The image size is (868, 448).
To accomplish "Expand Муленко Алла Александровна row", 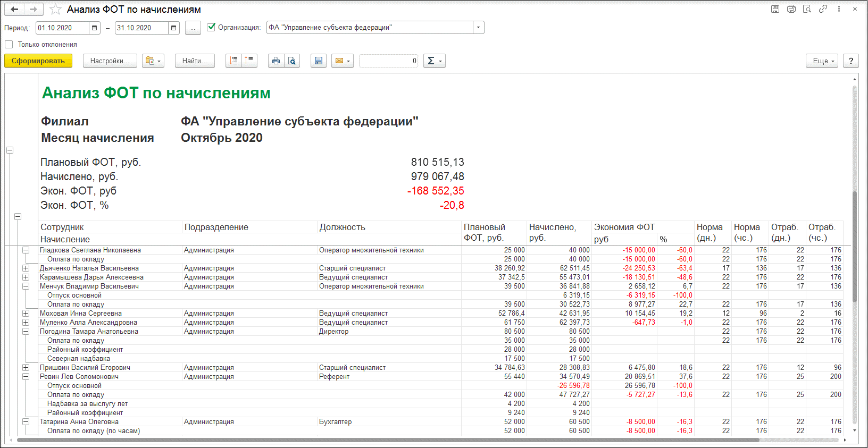I will tap(26, 322).
